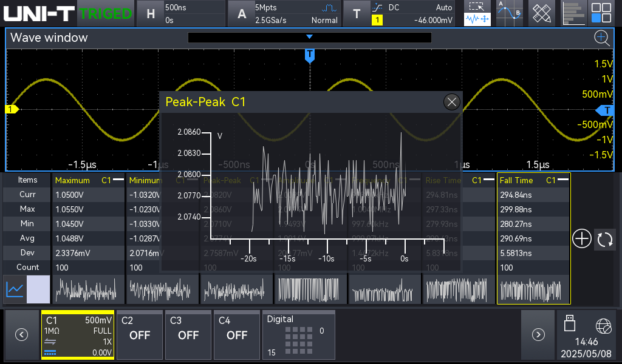
Task: Toggle the trend chart icon in statistics panel
Action: pos(15,289)
